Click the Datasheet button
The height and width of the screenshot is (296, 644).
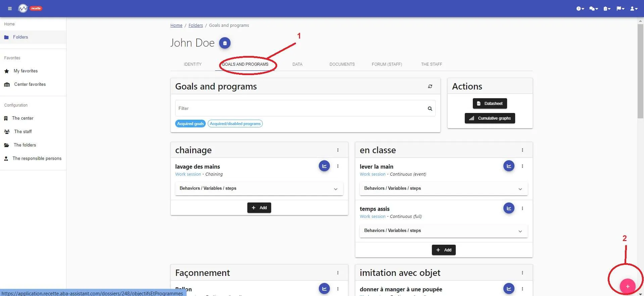tap(490, 104)
